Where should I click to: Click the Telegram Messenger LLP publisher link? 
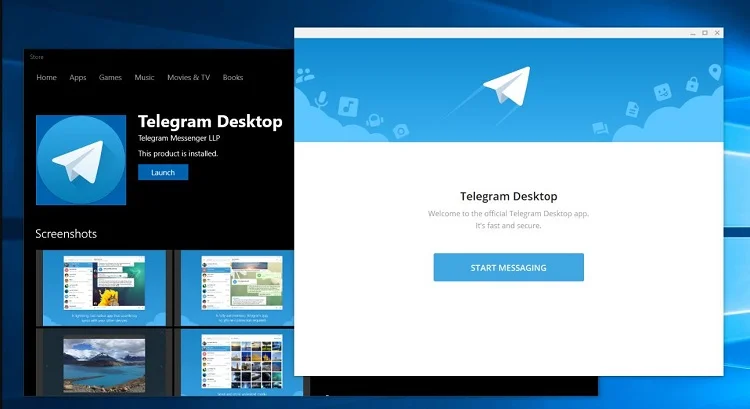tap(179, 138)
